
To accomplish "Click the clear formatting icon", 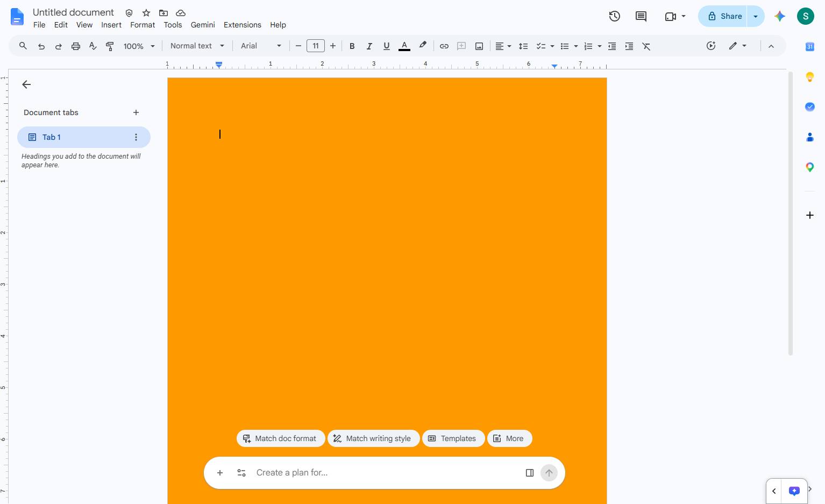I will pyautogui.click(x=646, y=46).
